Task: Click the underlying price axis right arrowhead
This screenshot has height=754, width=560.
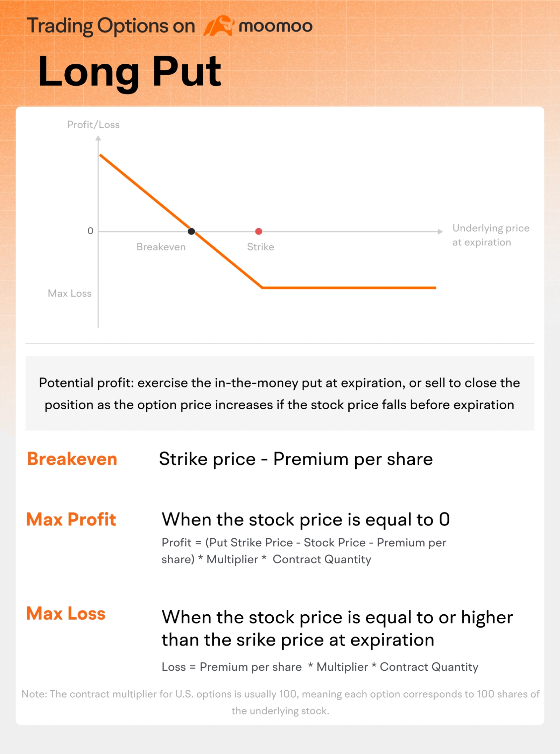Action: pos(440,231)
